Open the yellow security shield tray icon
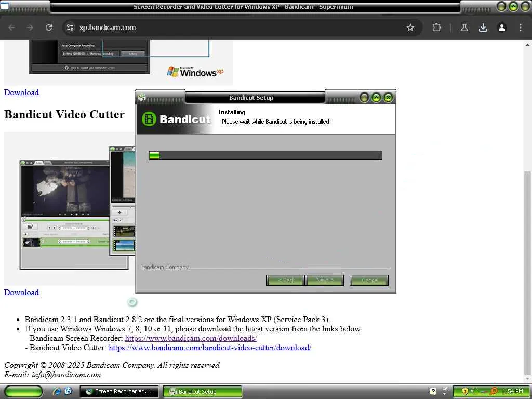 pos(465,391)
